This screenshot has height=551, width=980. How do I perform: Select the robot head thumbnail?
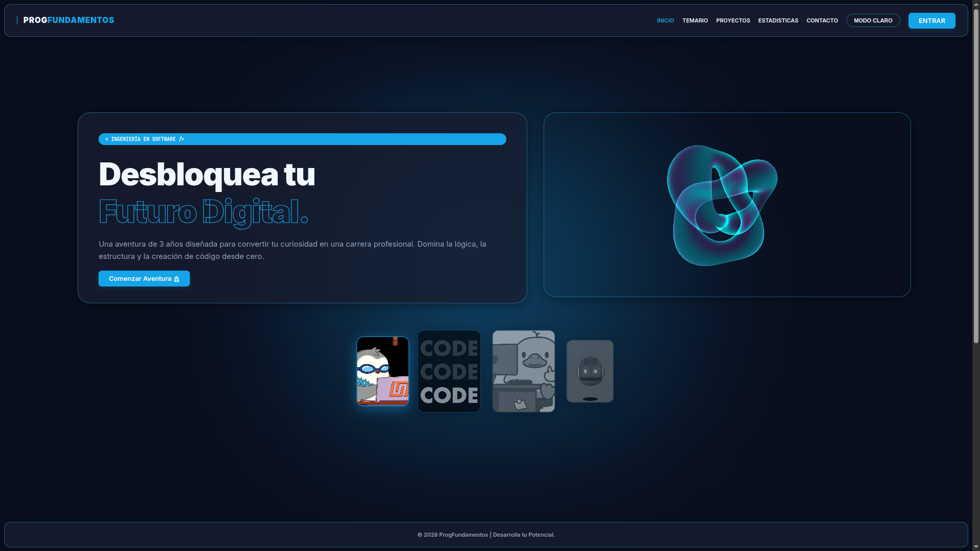click(x=590, y=371)
